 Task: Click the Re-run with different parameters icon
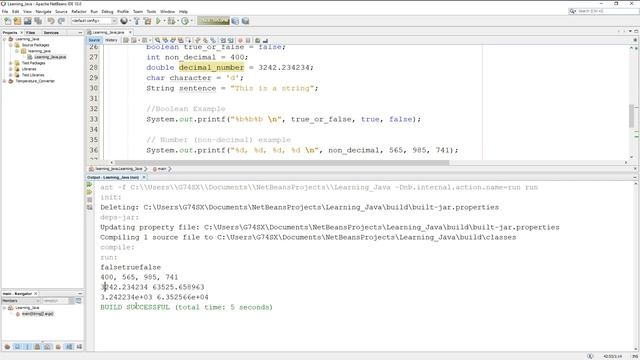pyautogui.click(x=89, y=192)
